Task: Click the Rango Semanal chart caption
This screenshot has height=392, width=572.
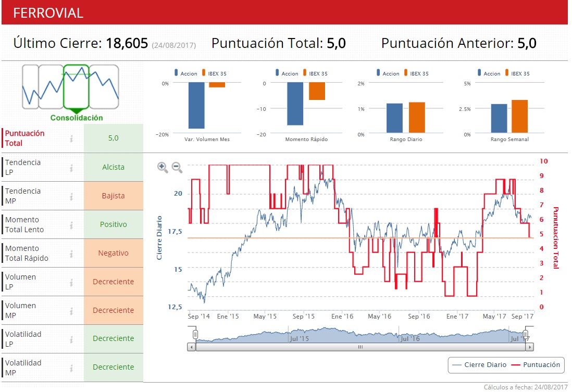Action: [509, 140]
